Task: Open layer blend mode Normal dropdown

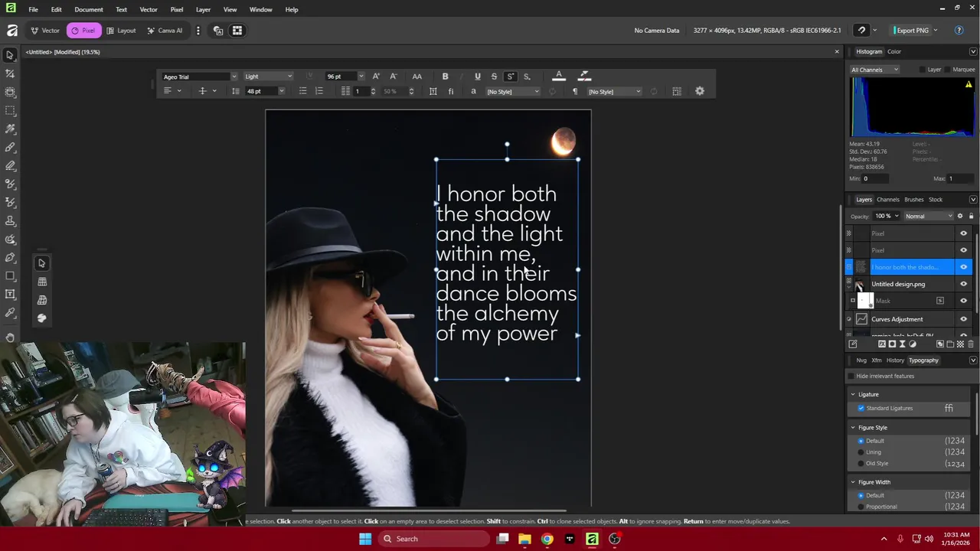Action: click(x=929, y=216)
